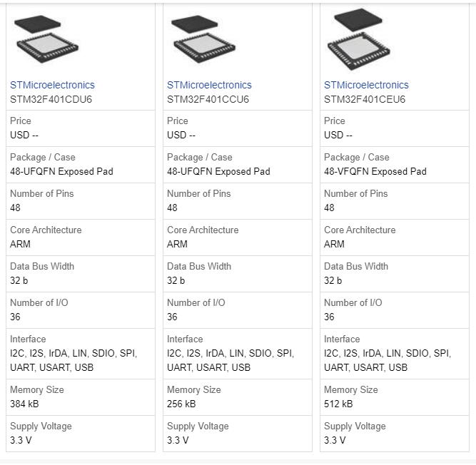This screenshot has width=476, height=465.
Task: Click Core Architecture ARM in STM32F401CCU6 column
Action: pyautogui.click(x=177, y=244)
